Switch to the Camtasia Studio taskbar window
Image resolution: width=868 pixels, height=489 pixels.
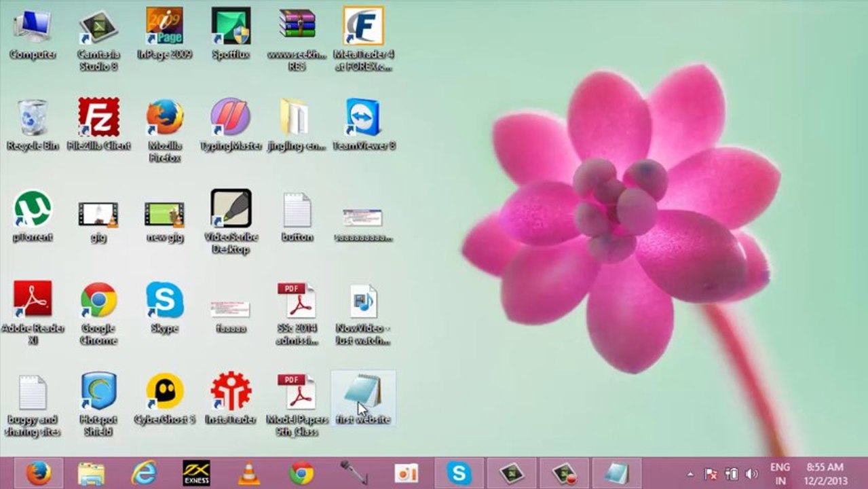tap(512, 473)
